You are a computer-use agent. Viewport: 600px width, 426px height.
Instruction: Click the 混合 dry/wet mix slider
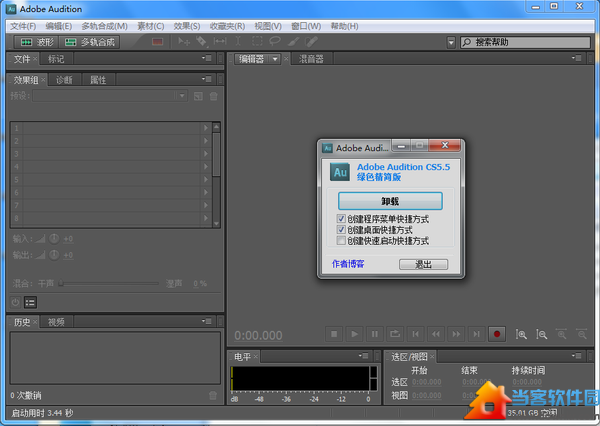(110, 283)
